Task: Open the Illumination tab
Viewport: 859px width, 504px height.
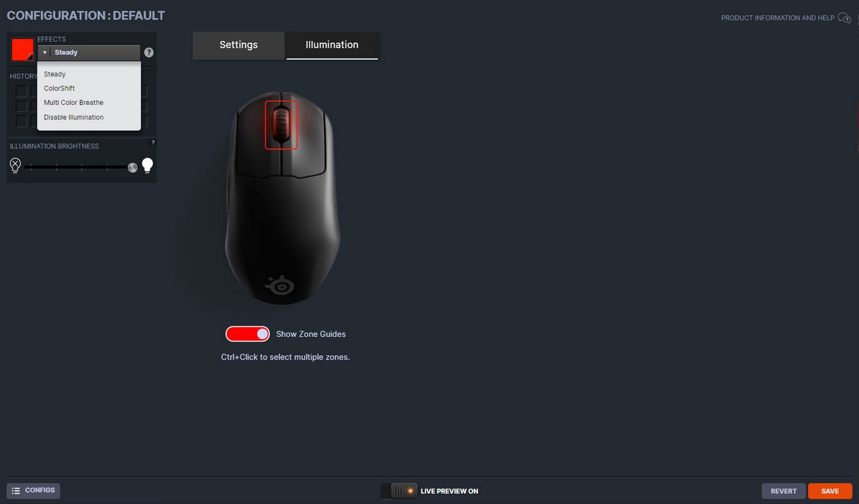Action: coord(332,45)
